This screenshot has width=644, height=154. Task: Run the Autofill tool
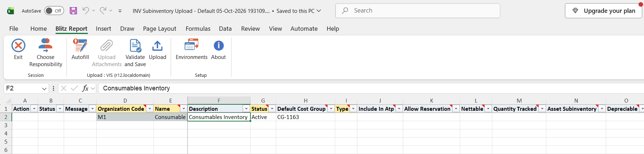click(x=80, y=49)
